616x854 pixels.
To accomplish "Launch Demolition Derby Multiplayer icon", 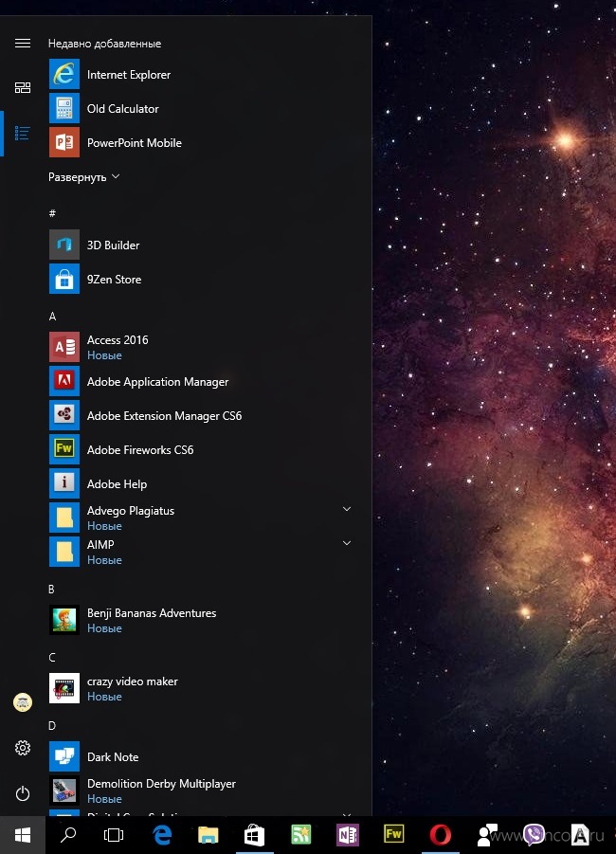I will pos(64,790).
